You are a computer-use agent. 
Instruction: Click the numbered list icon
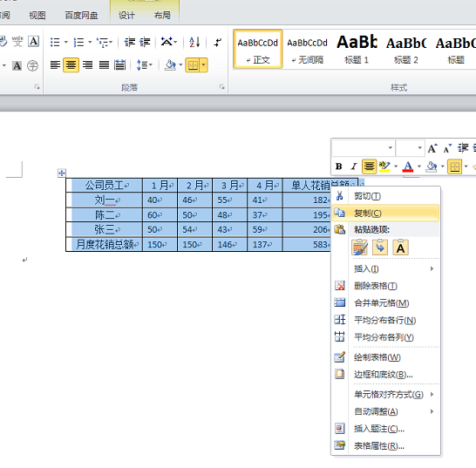click(79, 42)
